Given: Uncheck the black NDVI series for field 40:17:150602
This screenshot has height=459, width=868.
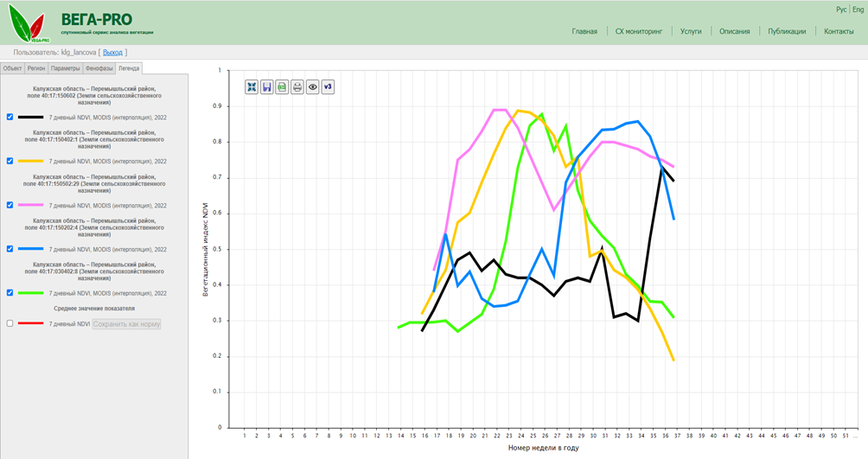Looking at the screenshot, I should click(10, 117).
